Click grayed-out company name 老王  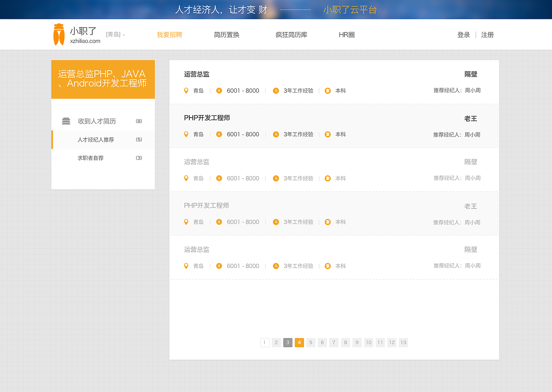pyautogui.click(x=471, y=206)
